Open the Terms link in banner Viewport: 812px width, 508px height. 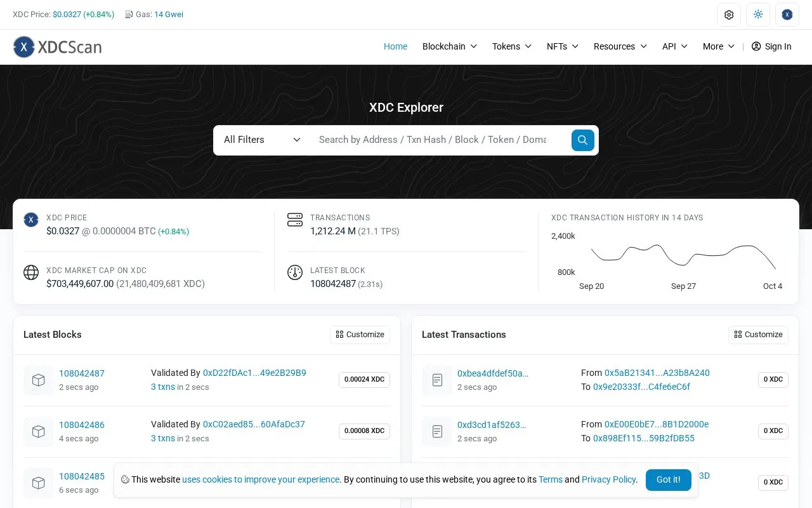[550, 479]
